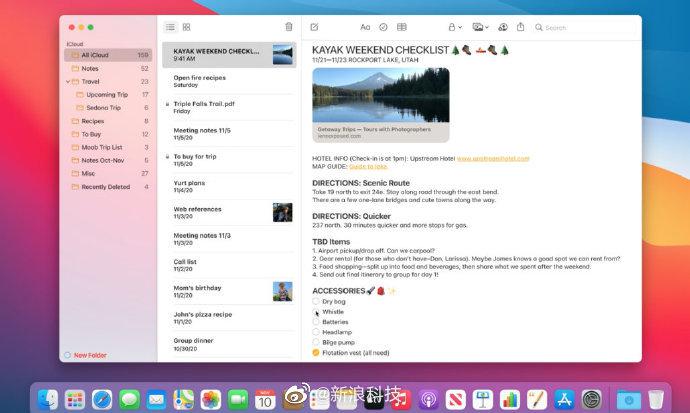The height and width of the screenshot is (413, 690).
Task: Open the photos media dropdown
Action: tap(481, 27)
